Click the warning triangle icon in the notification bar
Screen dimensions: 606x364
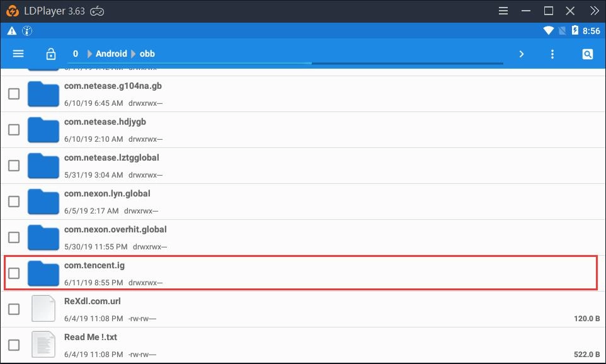click(11, 30)
